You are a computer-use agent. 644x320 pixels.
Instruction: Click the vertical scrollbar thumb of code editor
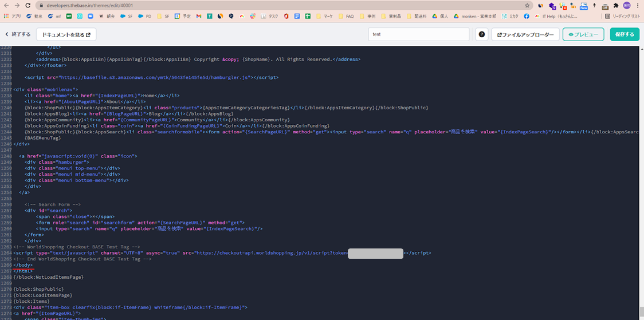pos(641,312)
